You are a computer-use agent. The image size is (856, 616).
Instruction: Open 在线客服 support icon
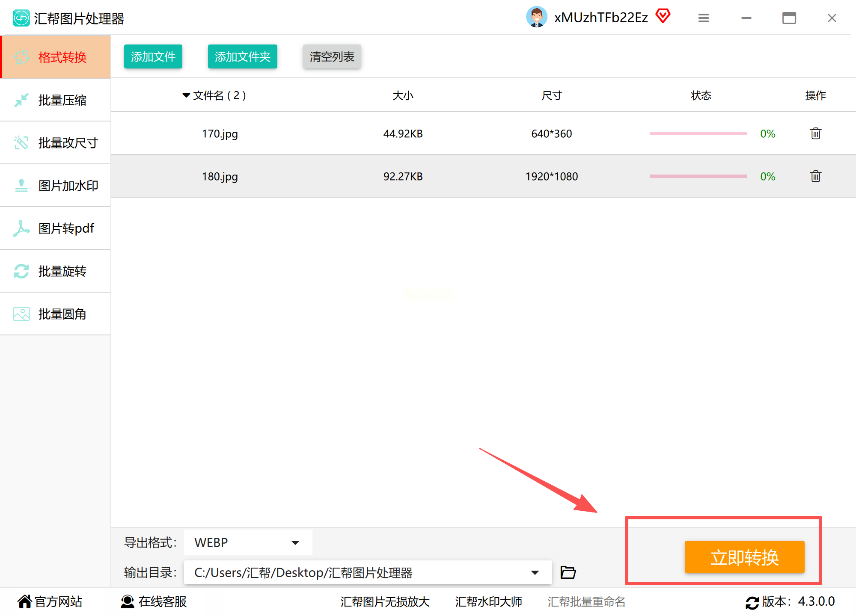coord(128,601)
